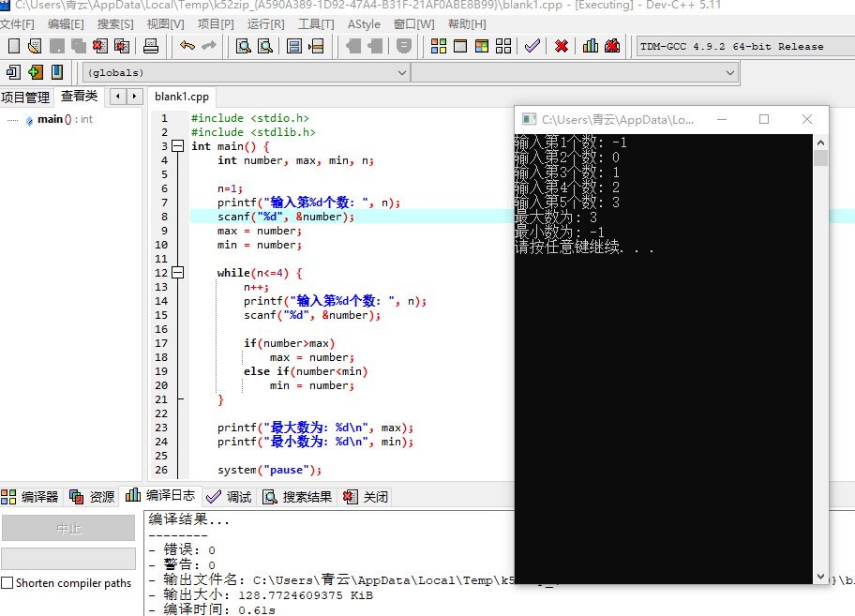The width and height of the screenshot is (855, 616).
Task: Click the Find magnifier icon in toolbar
Action: [x=243, y=46]
